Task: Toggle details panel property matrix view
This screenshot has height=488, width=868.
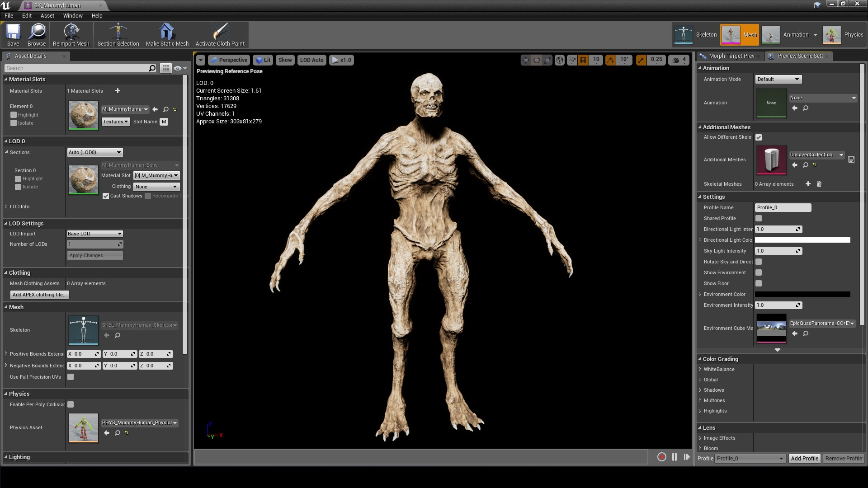Action: [x=166, y=68]
